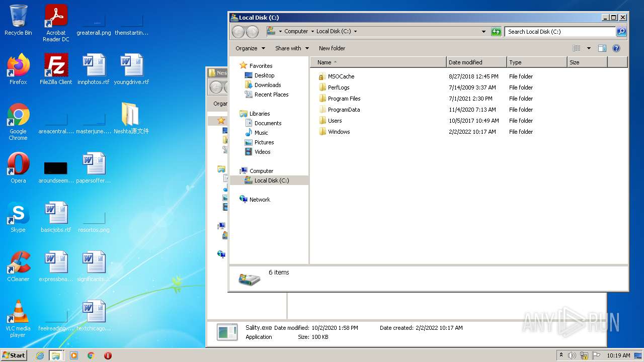This screenshot has width=644, height=362.
Task: Expand the Computer breadcrumb arrow
Action: [312, 31]
